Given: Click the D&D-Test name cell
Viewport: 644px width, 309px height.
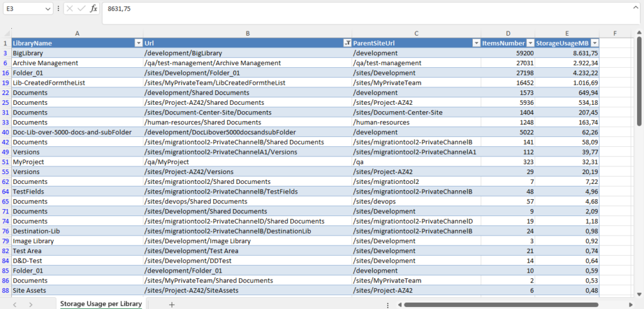Looking at the screenshot, I should tap(77, 261).
